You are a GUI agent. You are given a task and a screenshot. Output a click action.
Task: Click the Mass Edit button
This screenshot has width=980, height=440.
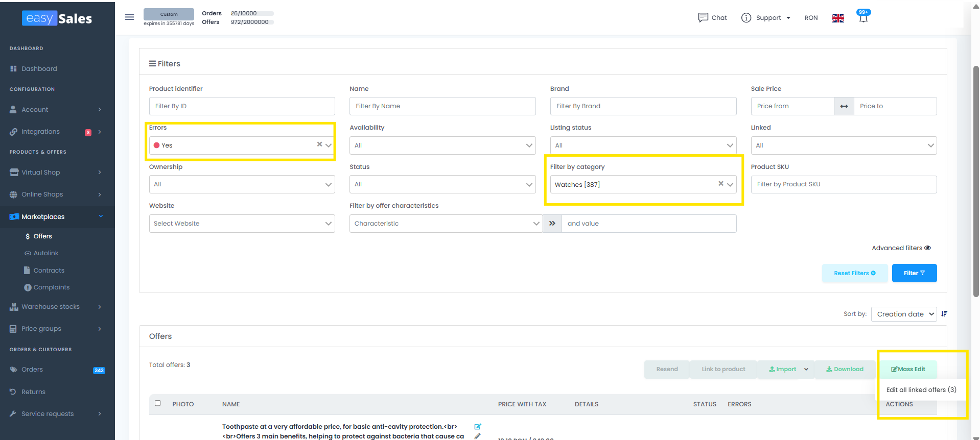[x=908, y=369]
